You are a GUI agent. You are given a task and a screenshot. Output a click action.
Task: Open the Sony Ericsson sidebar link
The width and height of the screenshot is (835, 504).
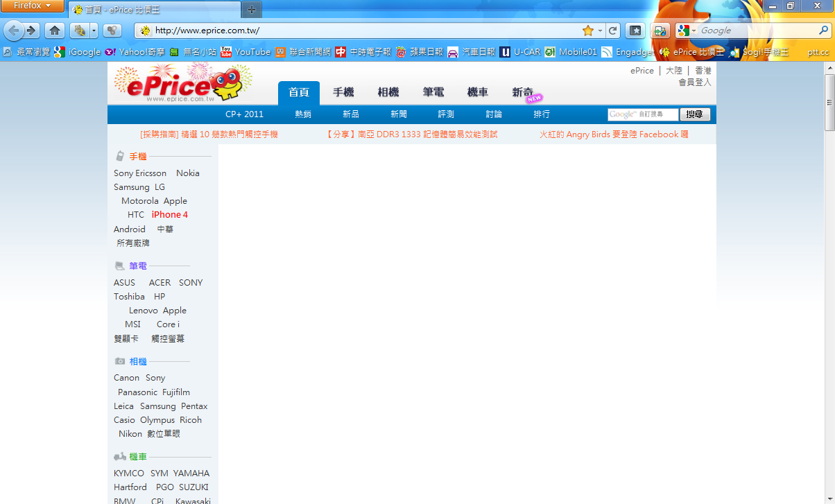(x=140, y=173)
